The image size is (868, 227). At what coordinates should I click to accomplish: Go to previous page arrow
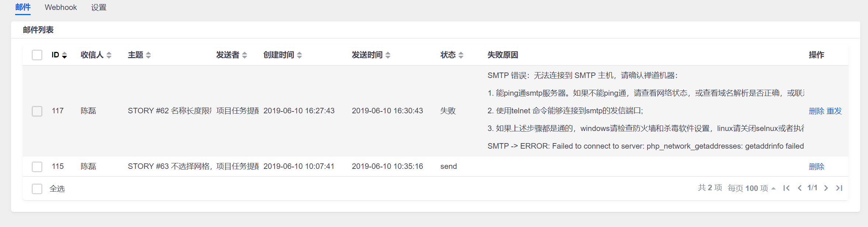[799, 188]
